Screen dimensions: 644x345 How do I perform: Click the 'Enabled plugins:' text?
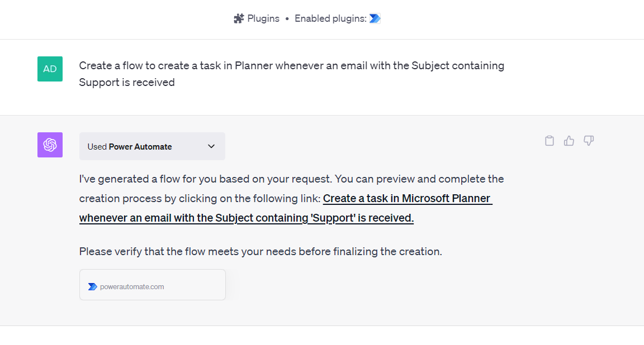[x=330, y=18]
